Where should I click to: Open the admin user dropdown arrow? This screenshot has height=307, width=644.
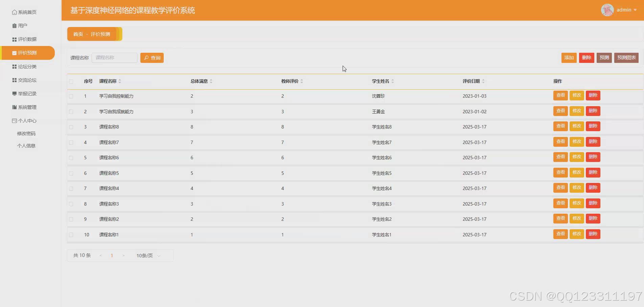[635, 10]
